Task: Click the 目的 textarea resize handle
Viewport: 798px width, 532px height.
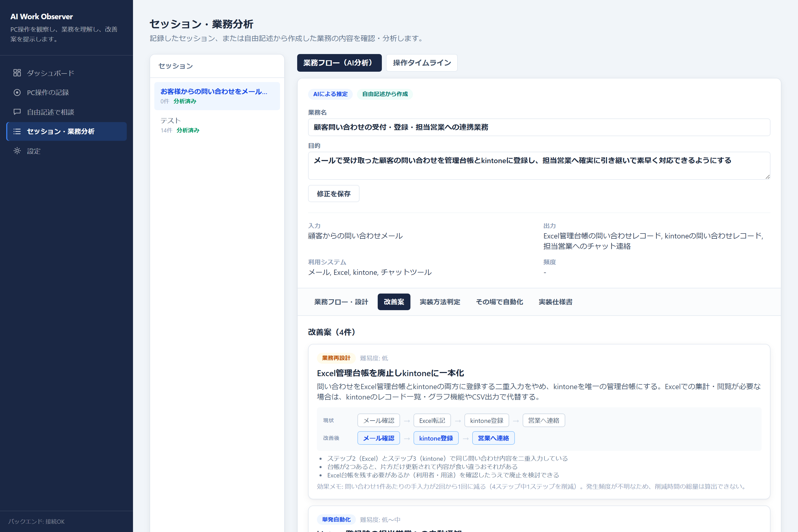Action: pyautogui.click(x=767, y=177)
